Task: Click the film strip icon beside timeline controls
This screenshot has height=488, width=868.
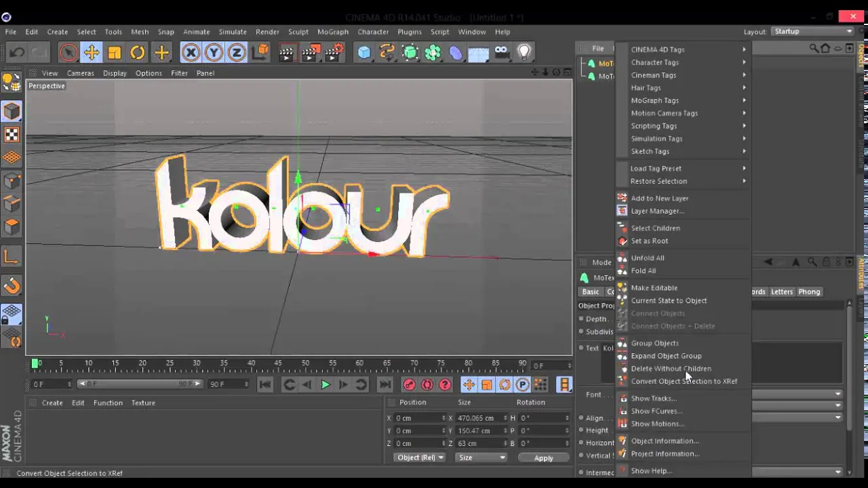Action: point(564,384)
